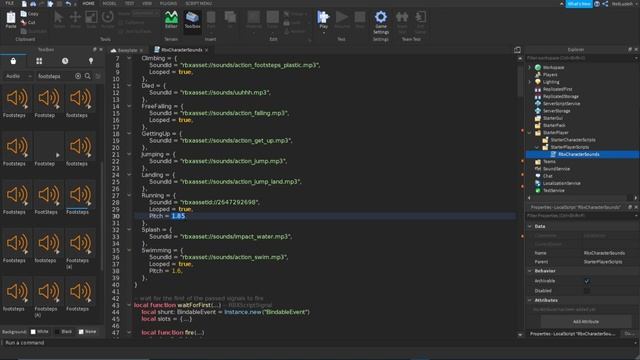This screenshot has width=640, height=360.
Task: Click the Add Attribute button
Action: click(586, 322)
